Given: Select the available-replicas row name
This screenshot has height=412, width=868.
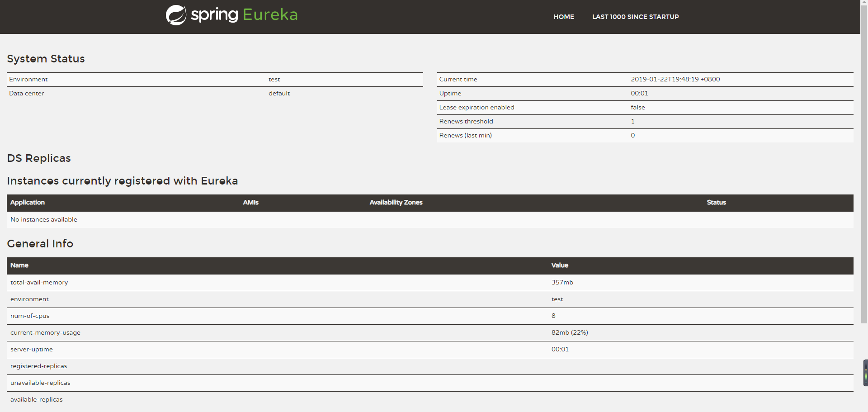Looking at the screenshot, I should tap(36, 399).
